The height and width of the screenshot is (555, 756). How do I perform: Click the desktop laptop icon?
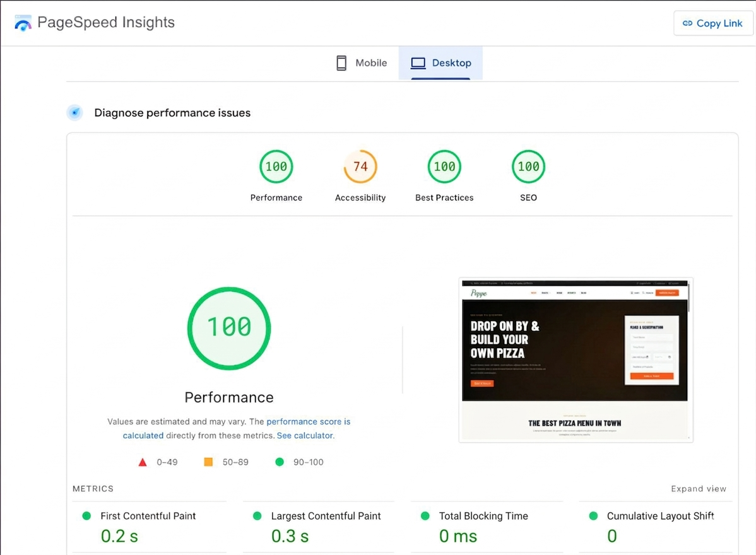(x=418, y=63)
